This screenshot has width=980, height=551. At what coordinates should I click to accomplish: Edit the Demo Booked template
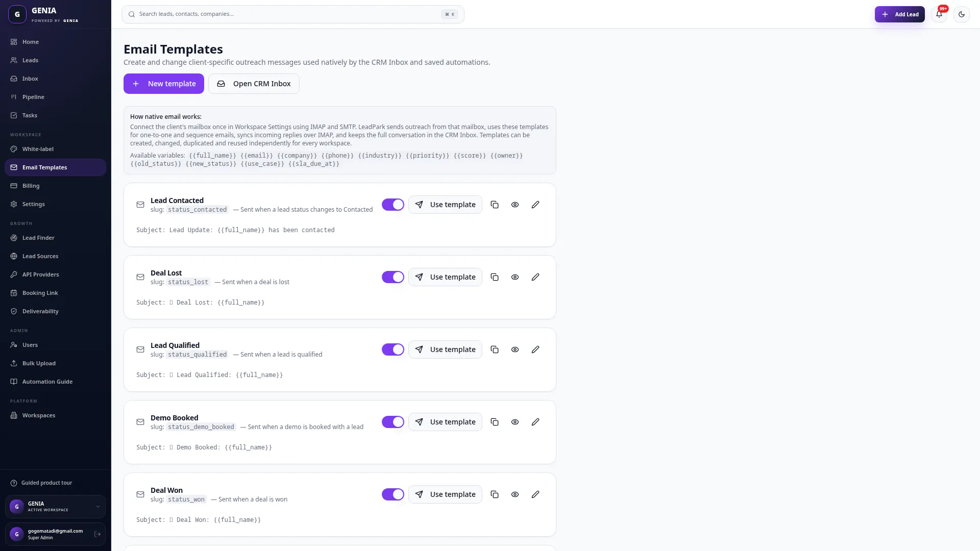coord(535,422)
